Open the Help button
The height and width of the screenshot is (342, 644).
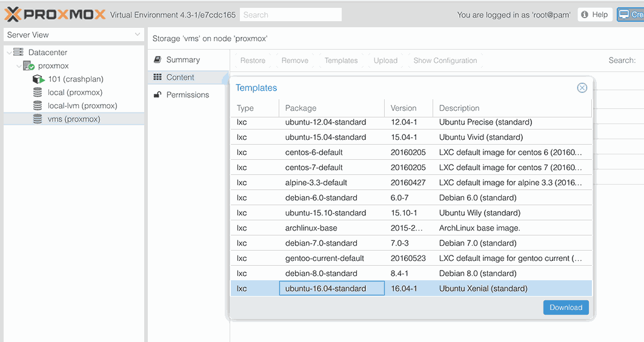[595, 15]
